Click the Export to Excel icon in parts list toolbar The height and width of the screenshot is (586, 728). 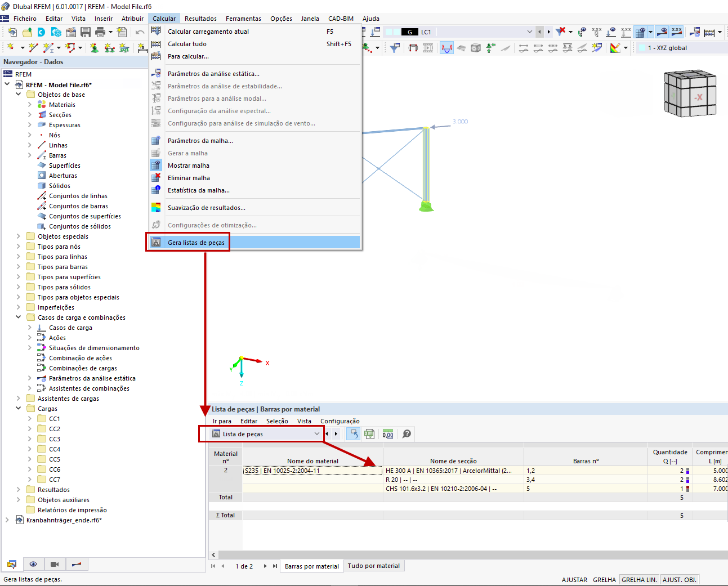tap(369, 433)
